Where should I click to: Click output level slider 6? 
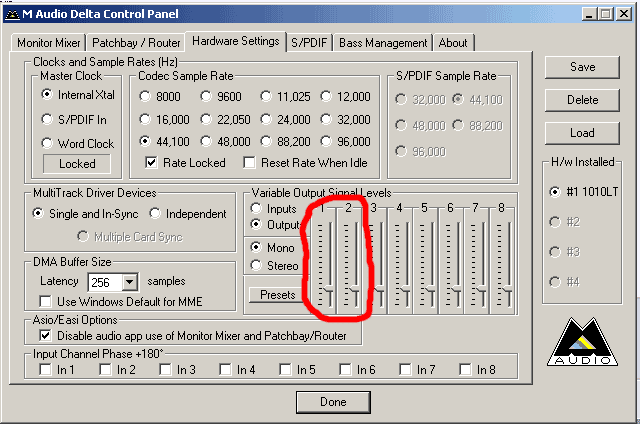(457, 291)
